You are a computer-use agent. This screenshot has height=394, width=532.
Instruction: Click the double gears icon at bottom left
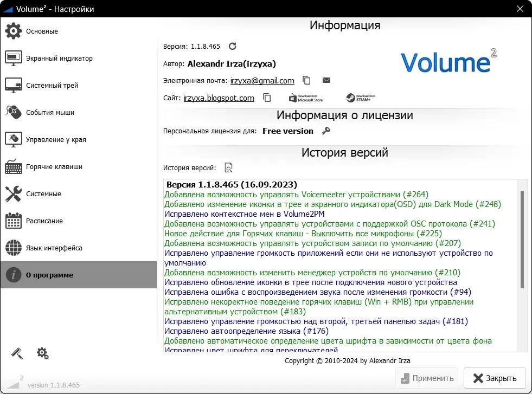[43, 353]
